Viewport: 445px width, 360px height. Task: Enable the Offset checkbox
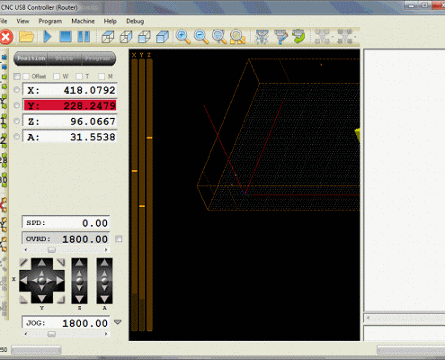tap(26, 76)
